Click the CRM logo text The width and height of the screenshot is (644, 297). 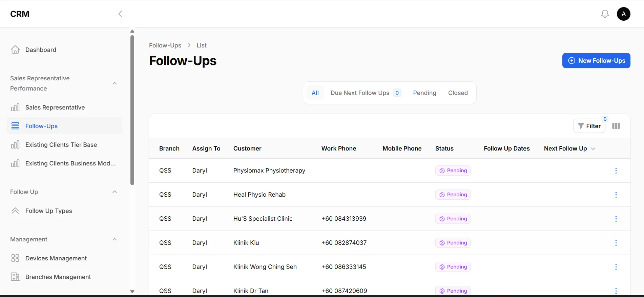click(x=20, y=14)
